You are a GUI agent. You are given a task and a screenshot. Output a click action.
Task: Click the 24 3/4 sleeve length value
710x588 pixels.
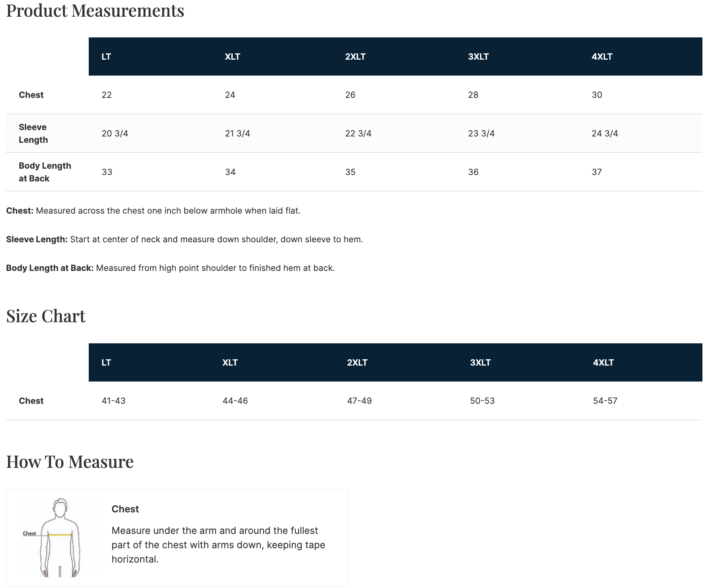(605, 133)
